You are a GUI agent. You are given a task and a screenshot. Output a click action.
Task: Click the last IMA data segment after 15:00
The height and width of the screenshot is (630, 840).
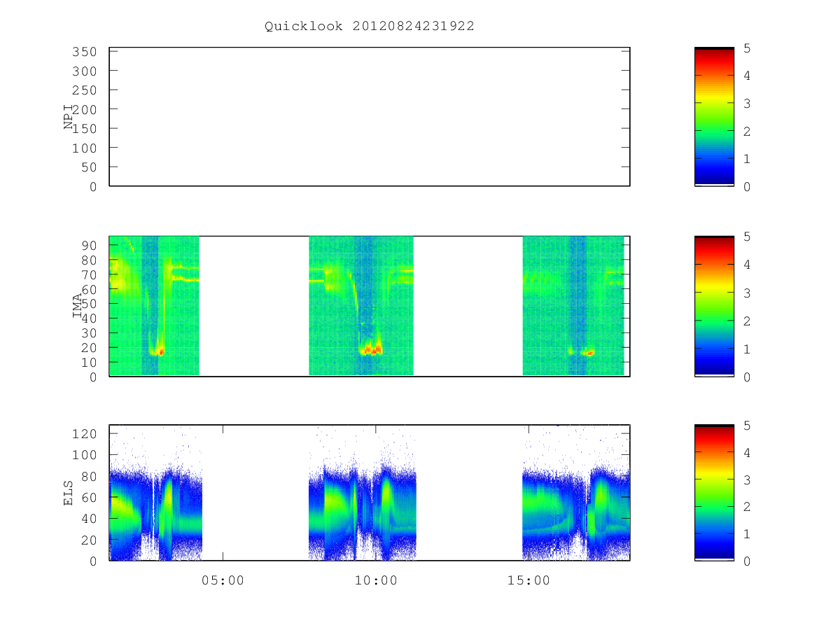point(573,306)
